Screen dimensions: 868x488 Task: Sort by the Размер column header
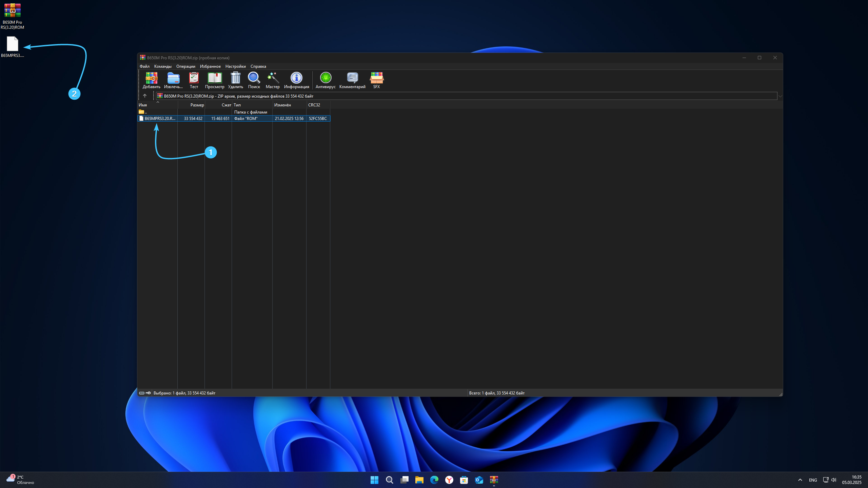tap(191, 105)
